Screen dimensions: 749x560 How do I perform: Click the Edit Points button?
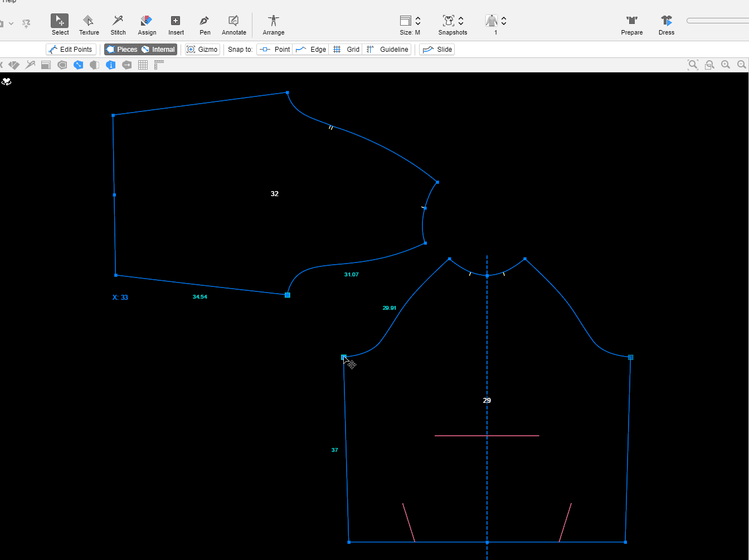pos(71,50)
